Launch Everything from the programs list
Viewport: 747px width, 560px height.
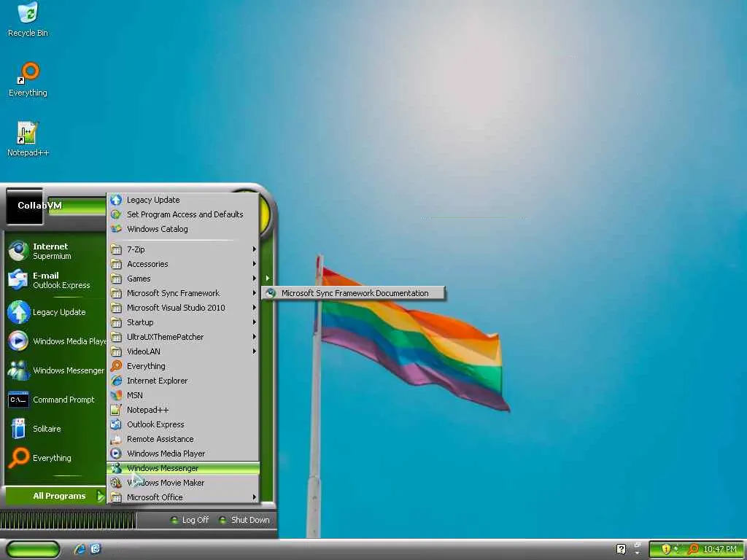click(183, 366)
